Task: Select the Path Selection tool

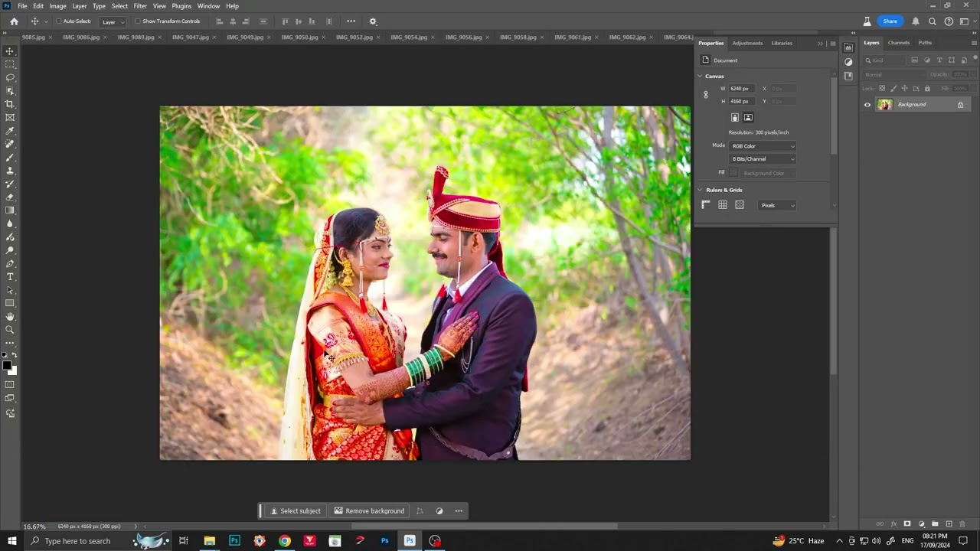Action: point(10,290)
